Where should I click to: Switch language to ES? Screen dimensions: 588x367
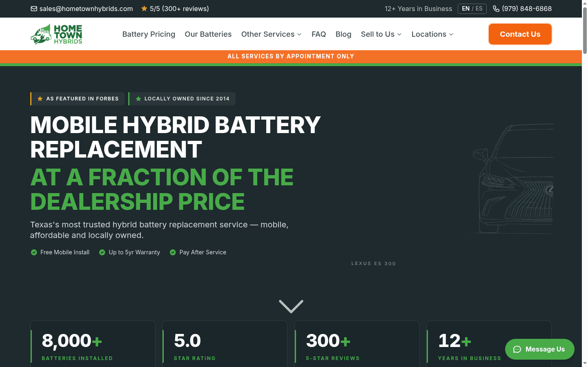click(479, 9)
